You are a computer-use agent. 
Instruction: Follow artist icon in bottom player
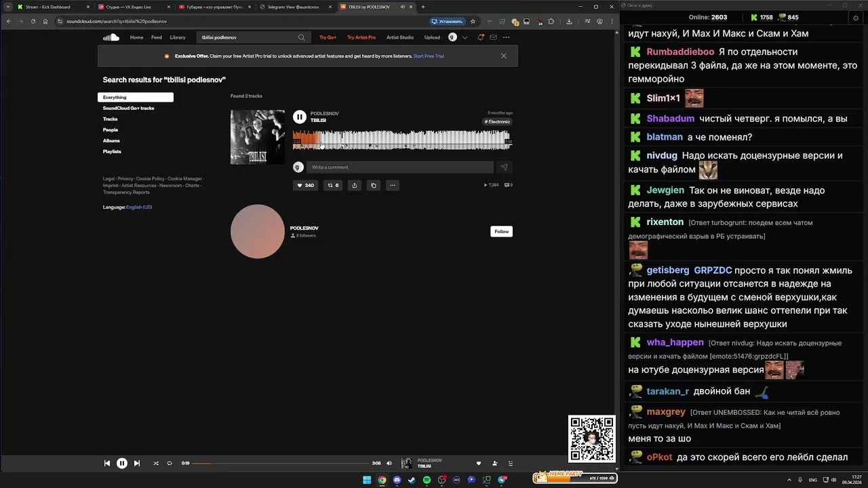494,463
